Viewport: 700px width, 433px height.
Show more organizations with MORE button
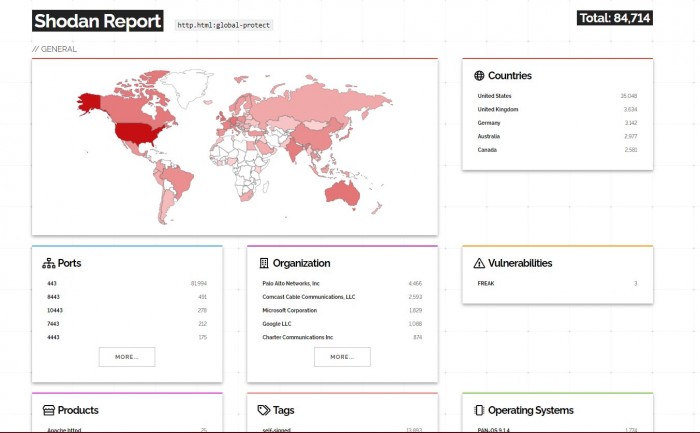pyautogui.click(x=342, y=357)
